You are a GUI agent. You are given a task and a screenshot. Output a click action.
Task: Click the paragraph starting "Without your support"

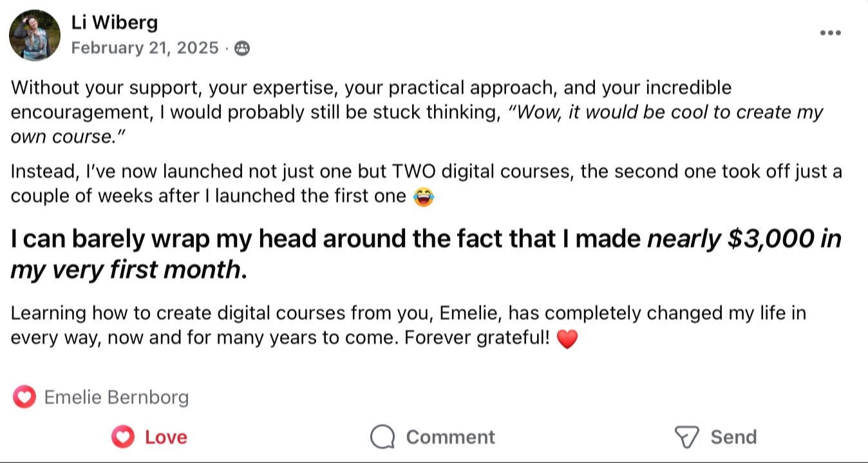coord(258,88)
